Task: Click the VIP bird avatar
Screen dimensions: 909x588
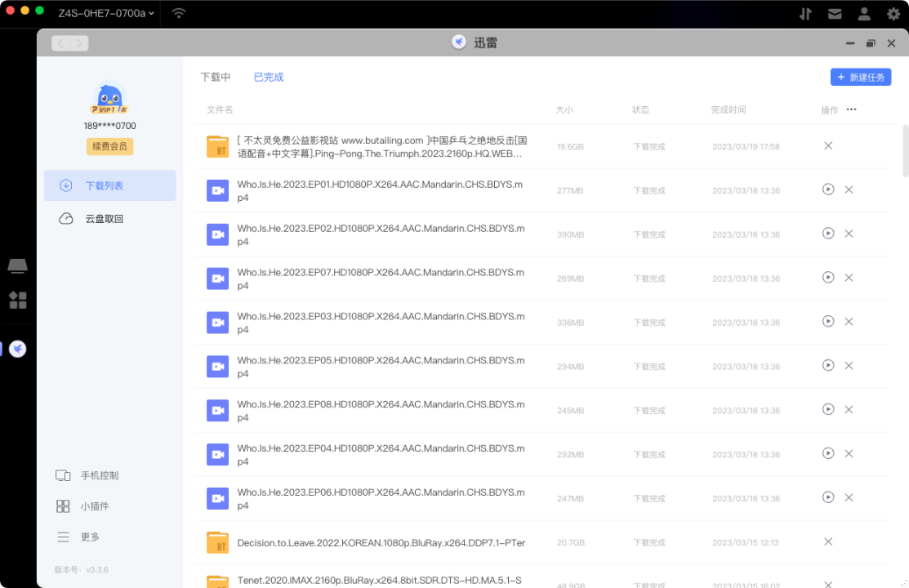Action: (109, 97)
